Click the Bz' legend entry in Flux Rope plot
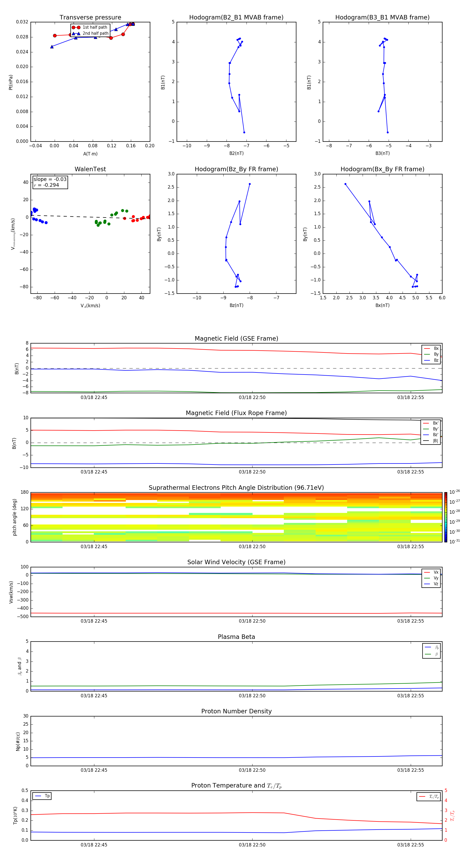The image size is (473, 868). (x=431, y=435)
